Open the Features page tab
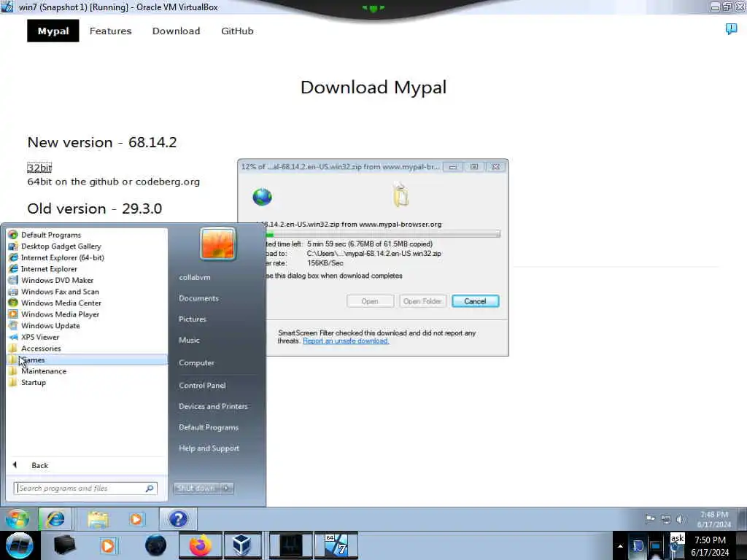The image size is (747, 560). pyautogui.click(x=111, y=31)
